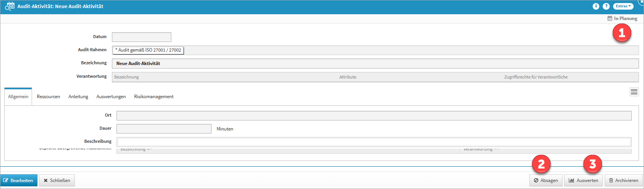Open the Risikomanagement tab
644x189 pixels.
click(x=154, y=97)
